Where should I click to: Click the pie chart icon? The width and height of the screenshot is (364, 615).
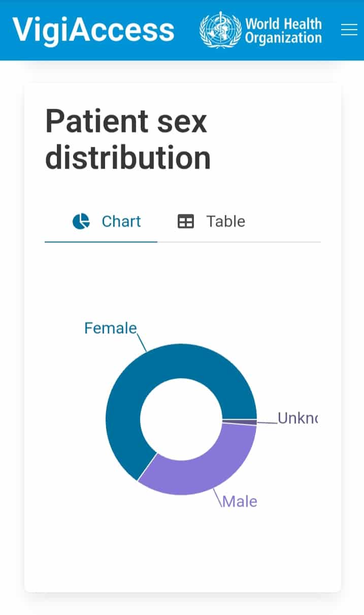pos(81,222)
